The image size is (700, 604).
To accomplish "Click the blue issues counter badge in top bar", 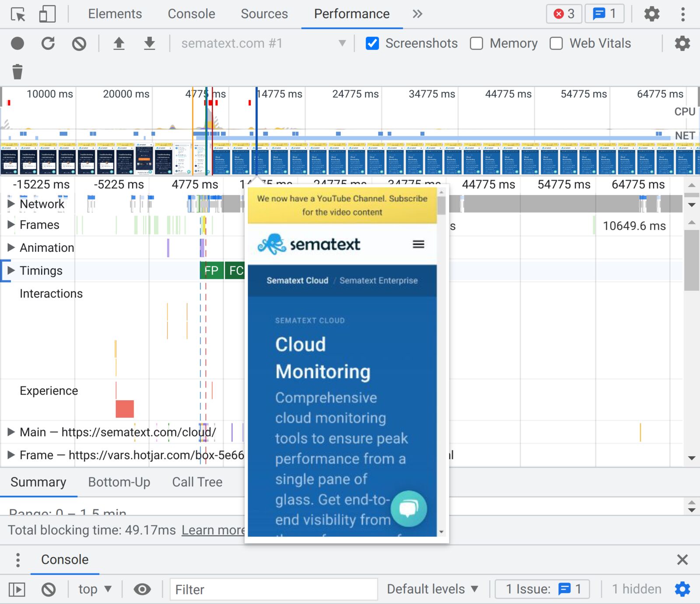I will 604,14.
